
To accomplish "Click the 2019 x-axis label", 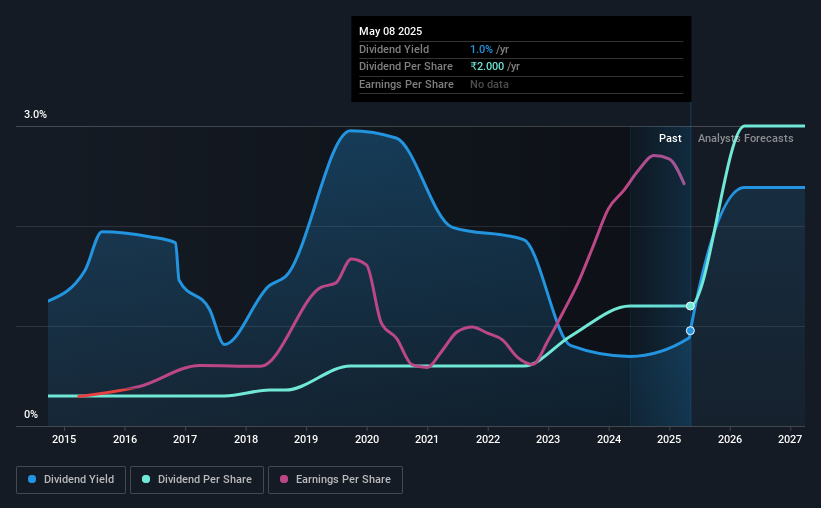I will (306, 439).
